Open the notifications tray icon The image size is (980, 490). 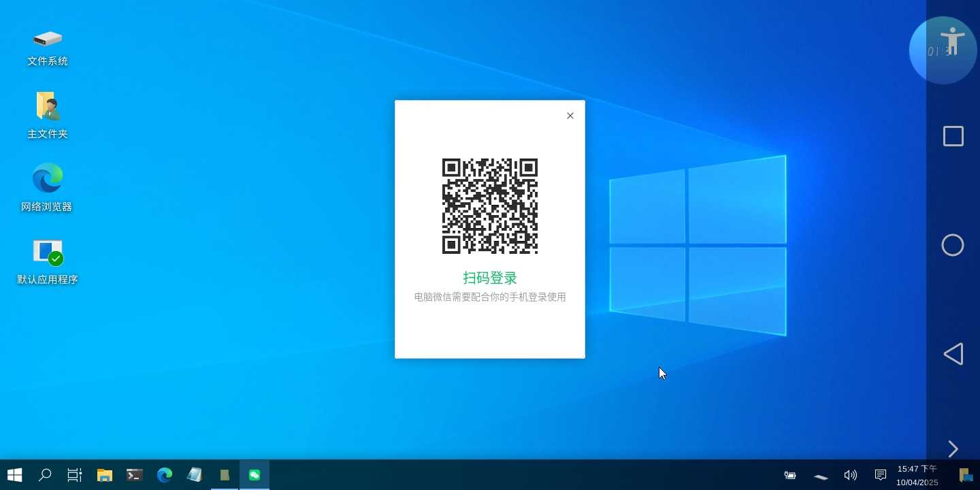click(x=880, y=475)
